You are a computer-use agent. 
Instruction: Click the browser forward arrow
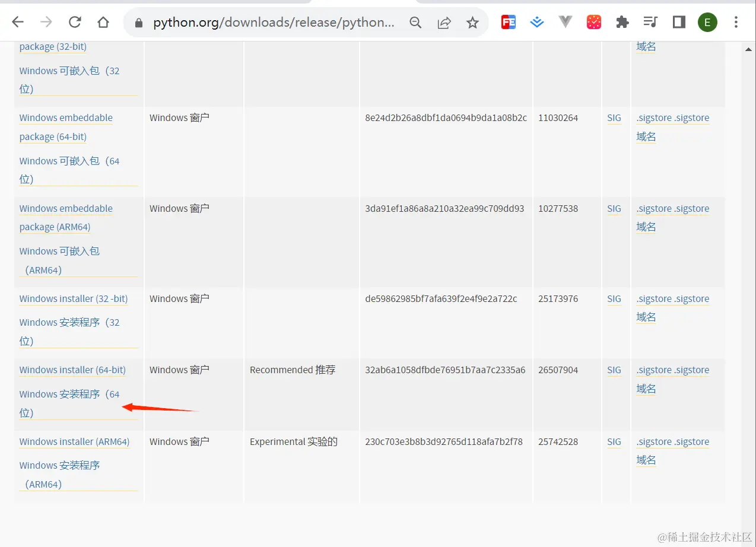point(46,23)
